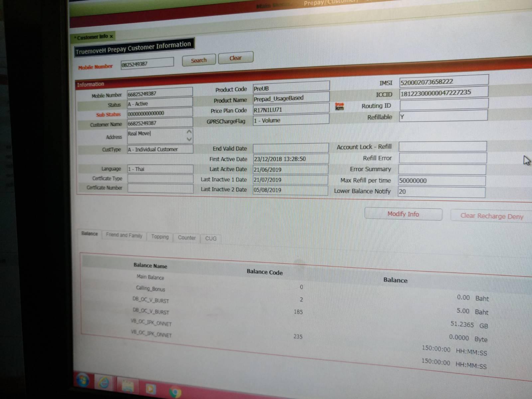Launch Internet Explorer from taskbar
Screen dimensions: 532x399
tap(104, 383)
